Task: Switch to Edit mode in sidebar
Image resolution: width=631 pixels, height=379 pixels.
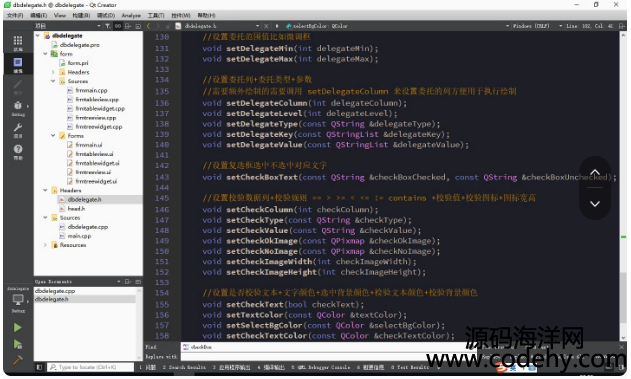Action: [x=18, y=63]
